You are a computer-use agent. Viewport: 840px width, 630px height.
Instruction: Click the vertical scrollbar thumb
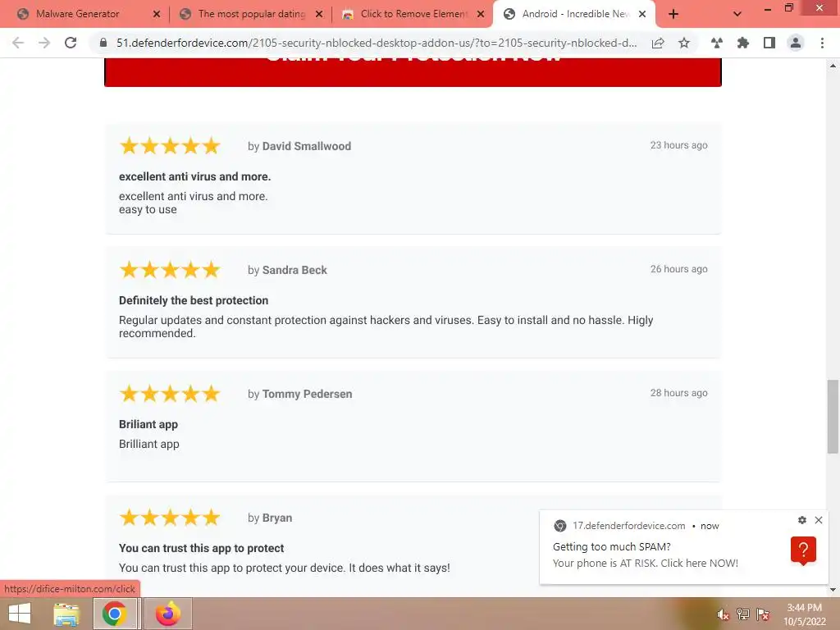point(833,416)
